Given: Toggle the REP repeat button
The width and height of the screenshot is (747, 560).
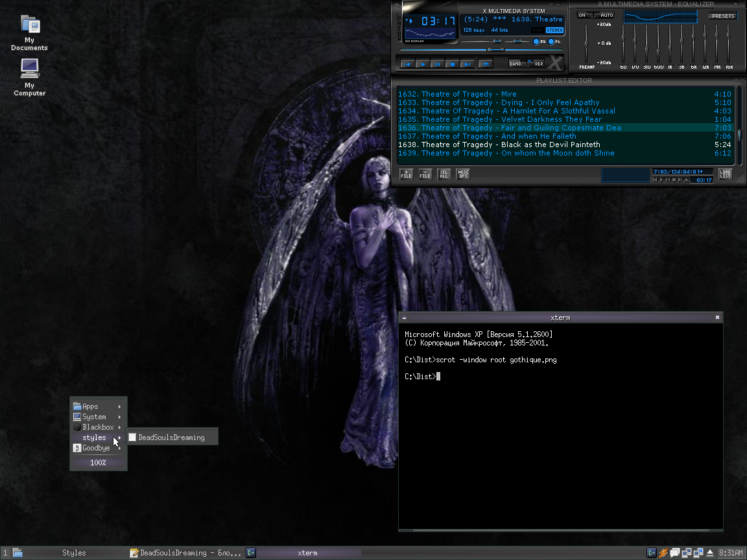Looking at the screenshot, I should [x=536, y=64].
